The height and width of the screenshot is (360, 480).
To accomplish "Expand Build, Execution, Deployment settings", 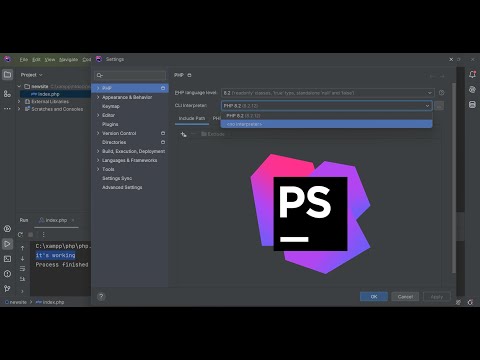I will coord(98,151).
